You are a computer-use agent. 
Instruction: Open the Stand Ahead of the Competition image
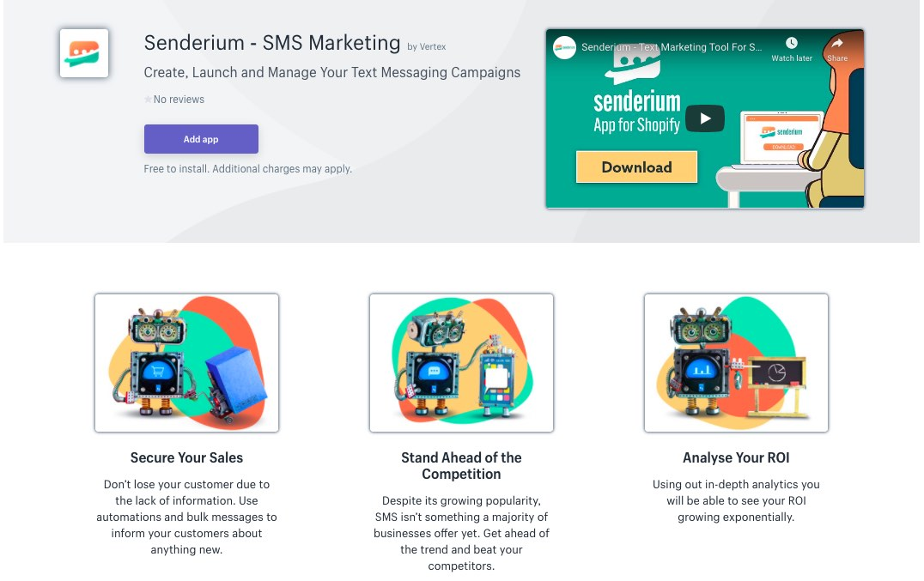click(461, 363)
